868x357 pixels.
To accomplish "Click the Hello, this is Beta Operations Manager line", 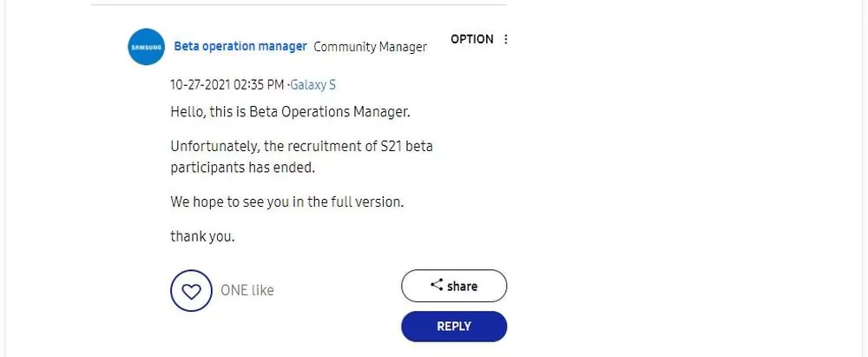I will 290,112.
